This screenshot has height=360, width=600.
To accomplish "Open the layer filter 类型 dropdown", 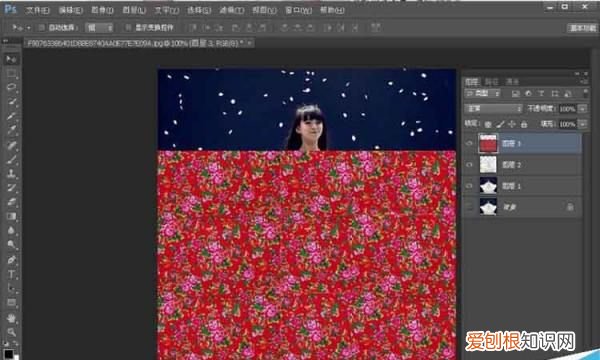I will (x=483, y=93).
